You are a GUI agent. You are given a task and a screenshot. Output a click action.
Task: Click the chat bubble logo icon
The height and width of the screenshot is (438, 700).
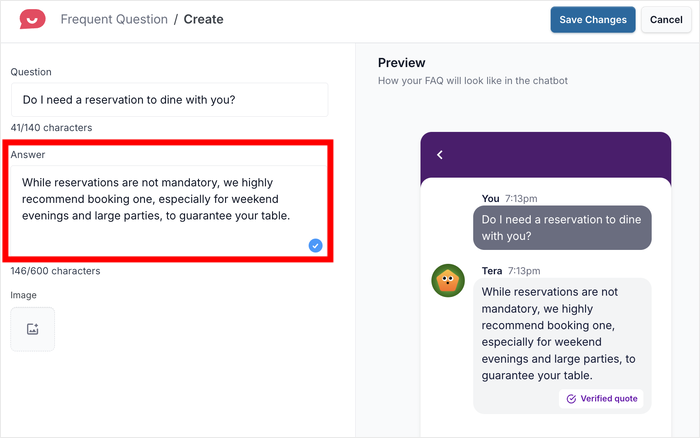[33, 19]
